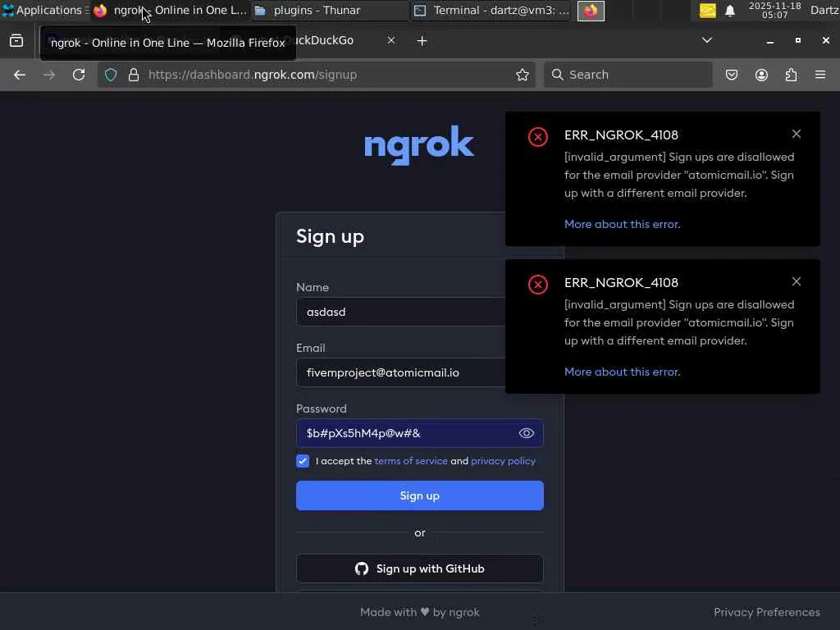Image resolution: width=840 pixels, height=630 pixels.
Task: Click the GitHub logo icon
Action: (x=362, y=569)
